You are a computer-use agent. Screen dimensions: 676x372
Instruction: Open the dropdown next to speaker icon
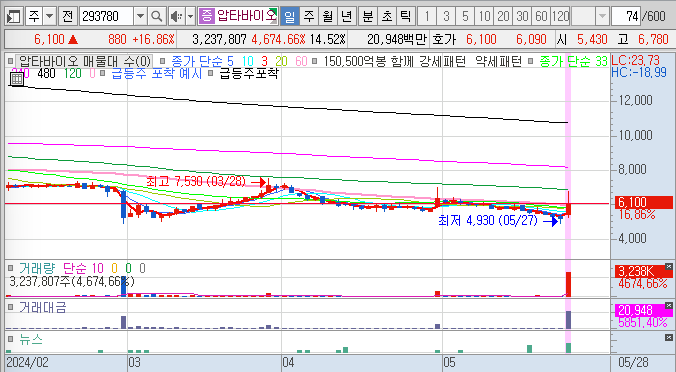[191, 16]
